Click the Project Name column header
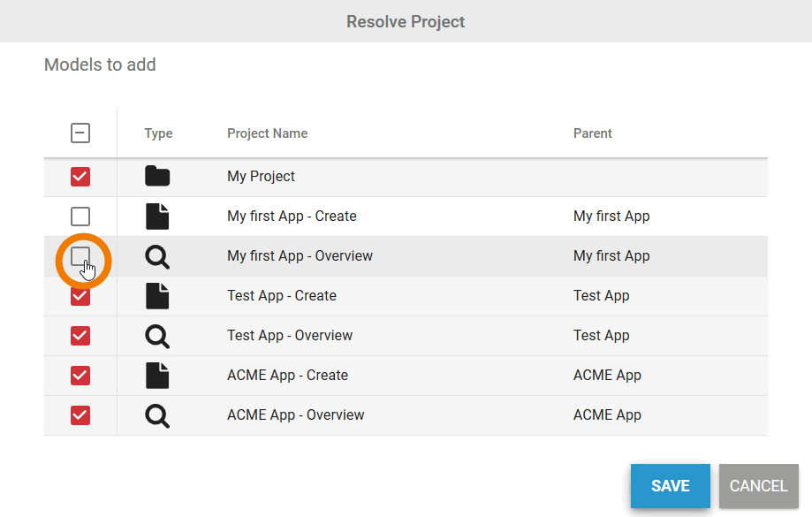This screenshot has width=812, height=517. 267,133
